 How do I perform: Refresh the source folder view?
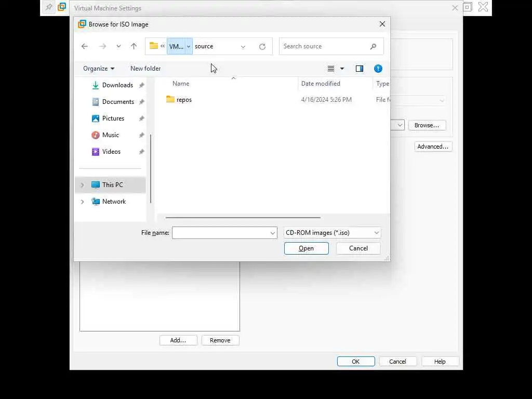262,47
